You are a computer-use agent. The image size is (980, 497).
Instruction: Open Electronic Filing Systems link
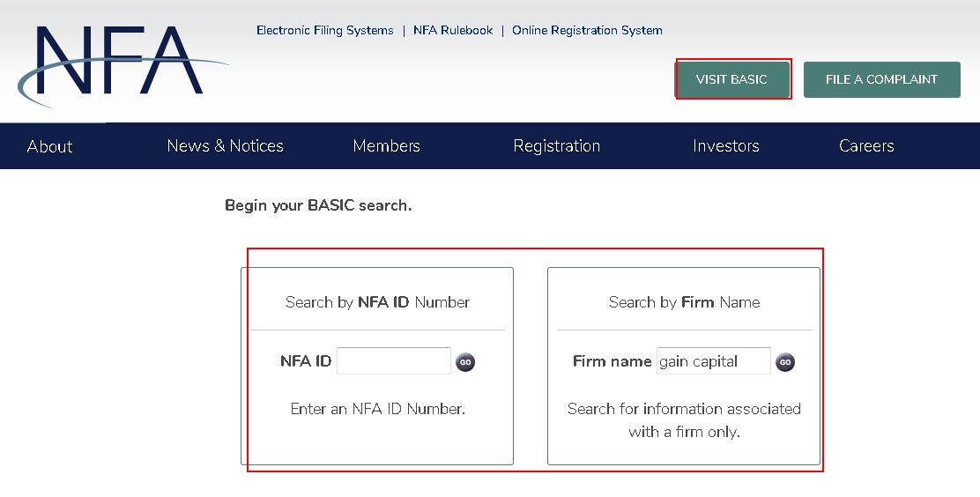point(325,30)
